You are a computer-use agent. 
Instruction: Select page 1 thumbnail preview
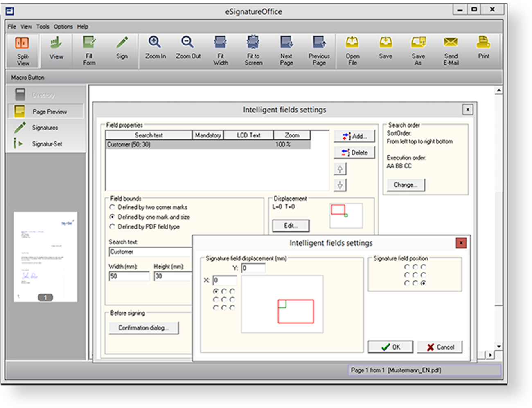[x=45, y=257]
